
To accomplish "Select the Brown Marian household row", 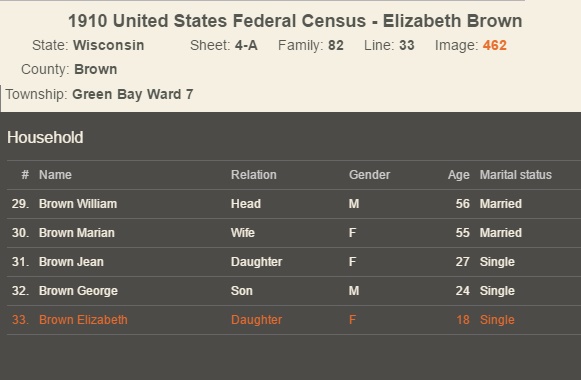I will click(294, 233).
